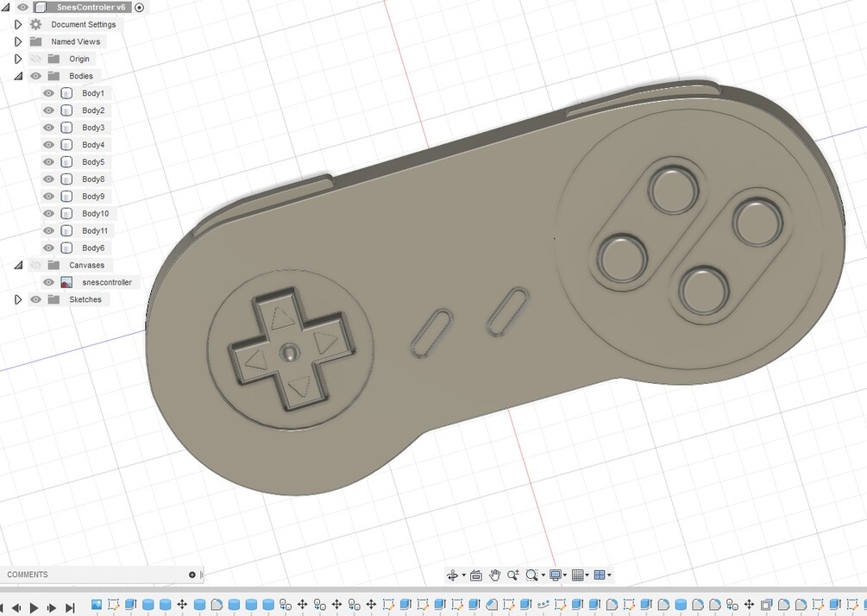Open the zoom window dropdown arrow

click(x=543, y=575)
